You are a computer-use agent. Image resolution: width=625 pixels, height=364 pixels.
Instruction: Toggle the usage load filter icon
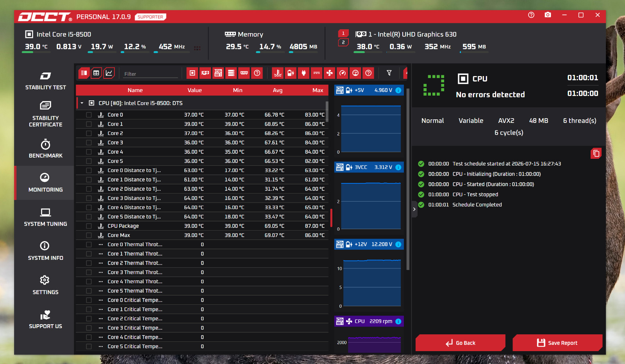point(355,73)
